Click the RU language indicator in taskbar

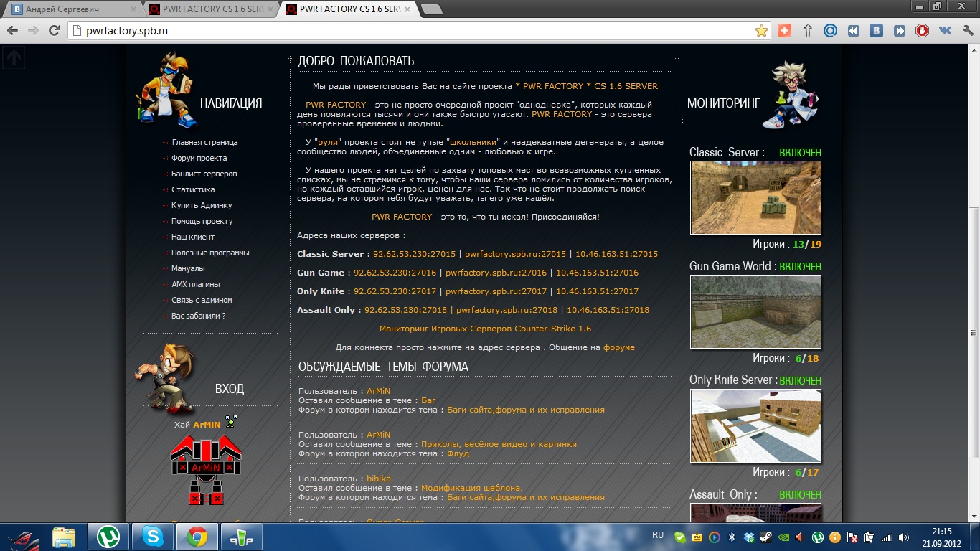657,535
